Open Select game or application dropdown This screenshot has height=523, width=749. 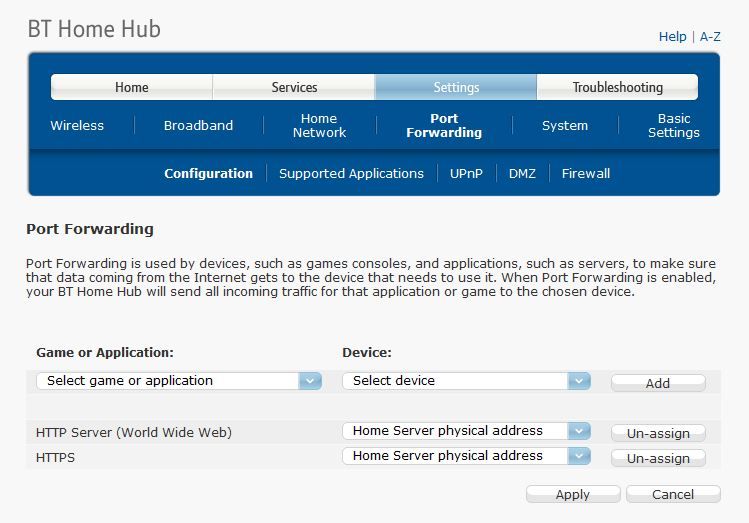[179, 381]
